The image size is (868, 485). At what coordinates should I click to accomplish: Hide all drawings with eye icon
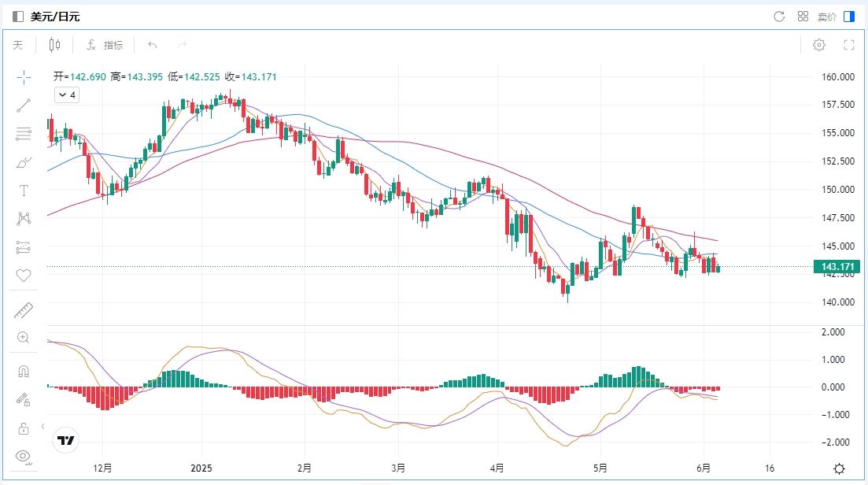(24, 456)
